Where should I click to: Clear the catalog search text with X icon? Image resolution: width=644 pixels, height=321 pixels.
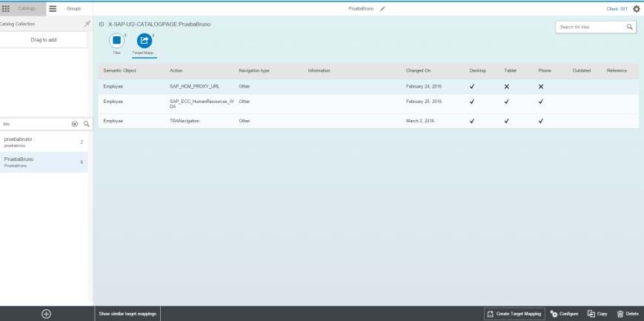tap(74, 124)
